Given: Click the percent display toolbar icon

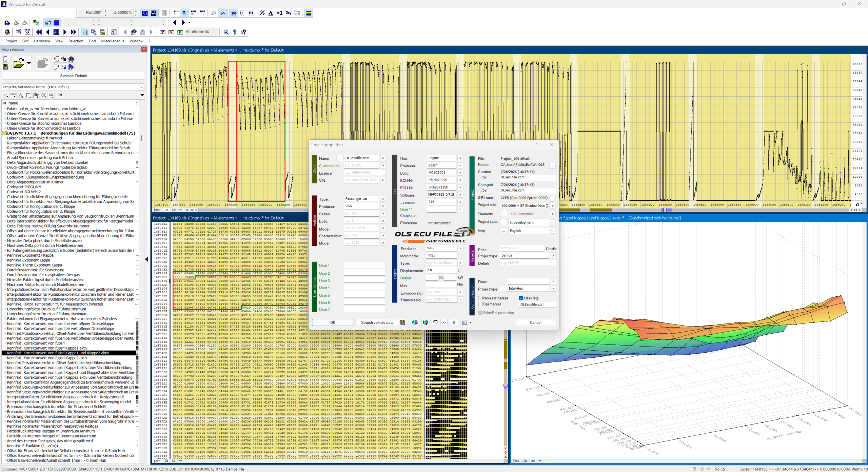Looking at the screenshot, I should [262, 13].
